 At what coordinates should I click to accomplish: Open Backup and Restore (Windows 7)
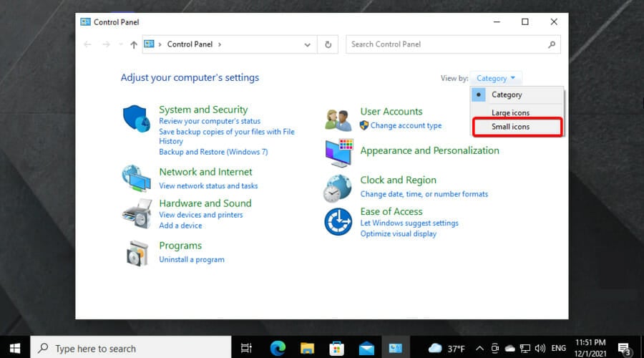click(x=213, y=152)
